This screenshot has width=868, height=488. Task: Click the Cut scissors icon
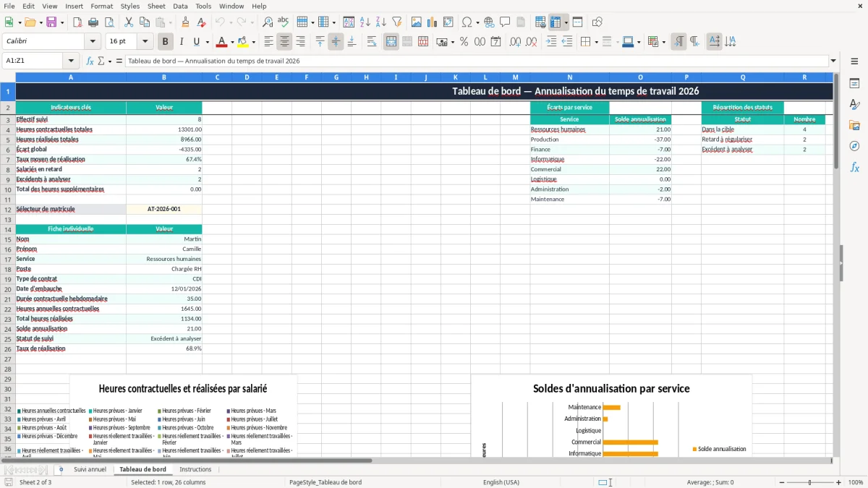[x=129, y=22]
